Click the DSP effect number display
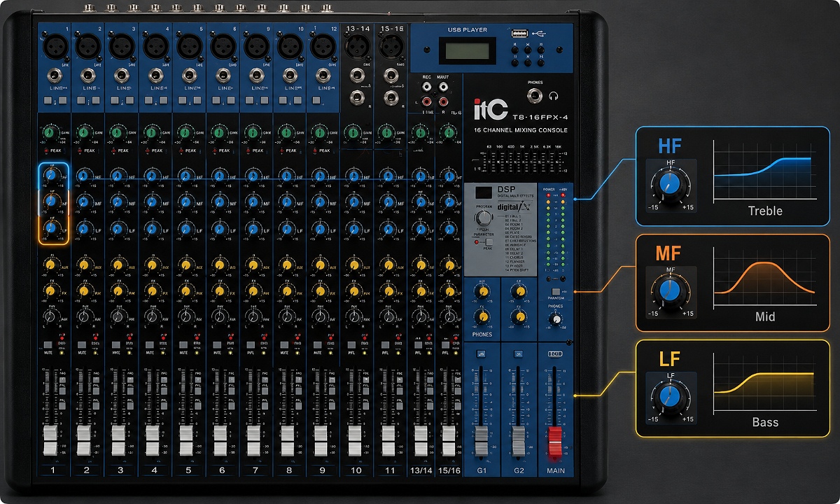Viewport: 840px width, 504px height. [x=482, y=191]
